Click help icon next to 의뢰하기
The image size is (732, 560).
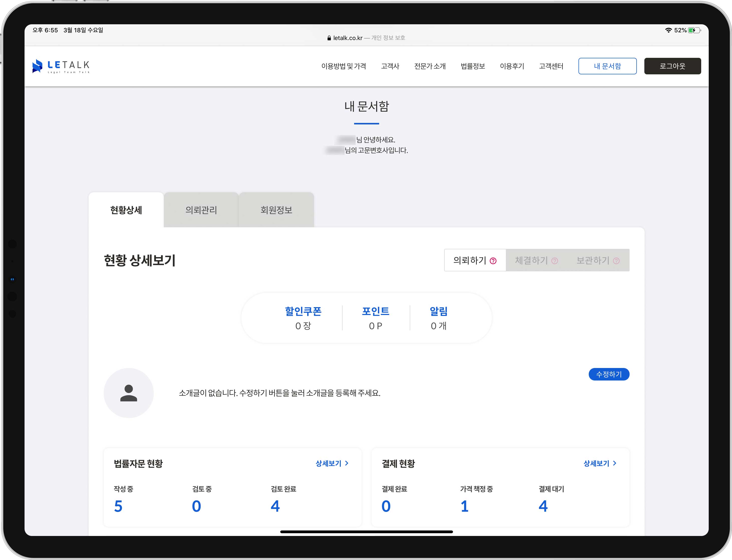pos(493,261)
